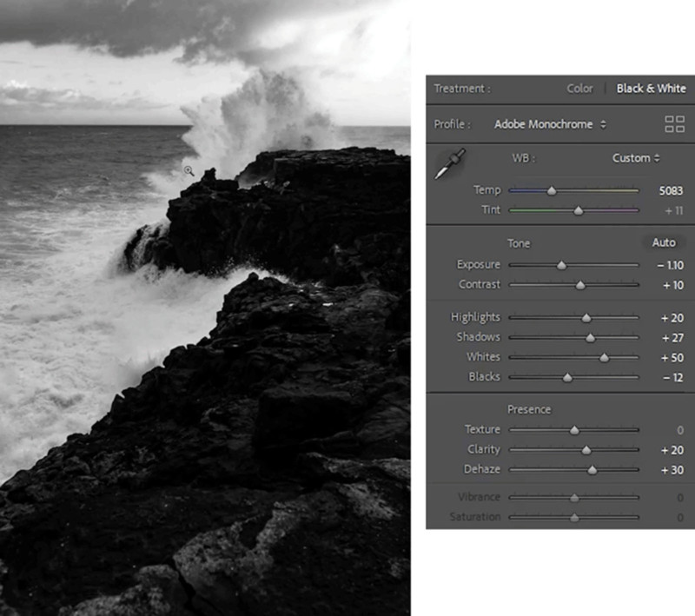695x616 pixels.
Task: Click the Contrast label
Action: (480, 284)
